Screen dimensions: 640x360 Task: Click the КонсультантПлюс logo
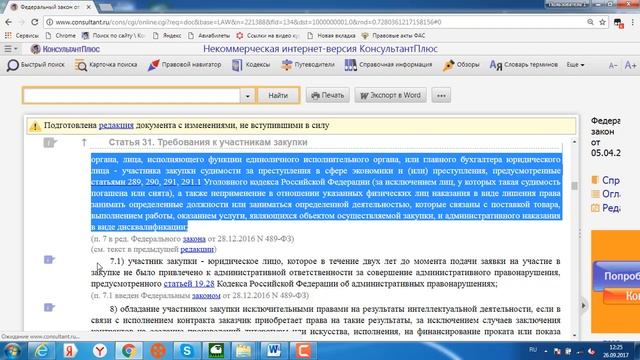coord(66,49)
